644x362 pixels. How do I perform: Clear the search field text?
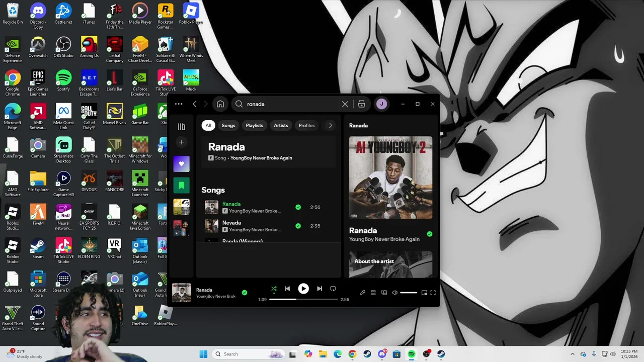point(345,104)
